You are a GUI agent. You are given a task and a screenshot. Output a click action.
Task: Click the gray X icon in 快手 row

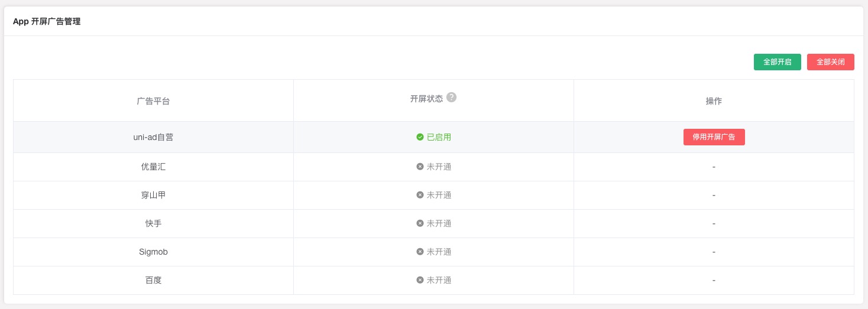pyautogui.click(x=420, y=223)
